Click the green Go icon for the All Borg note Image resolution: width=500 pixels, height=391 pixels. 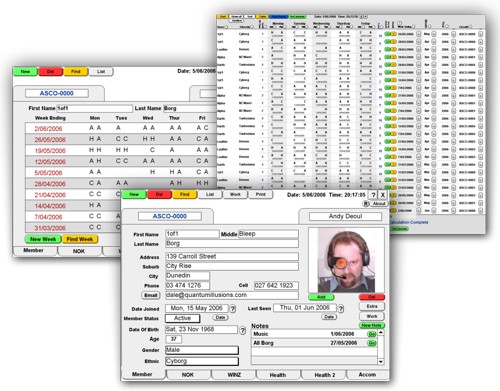point(372,343)
